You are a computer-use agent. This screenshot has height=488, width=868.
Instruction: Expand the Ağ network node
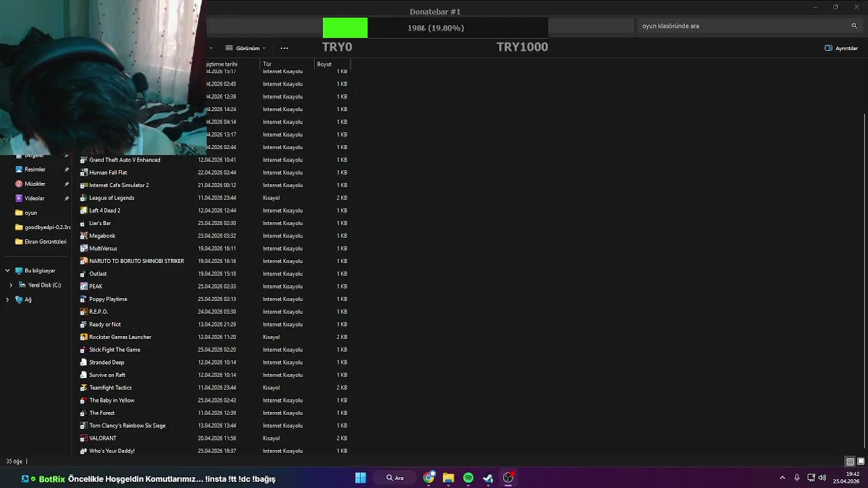[7, 300]
